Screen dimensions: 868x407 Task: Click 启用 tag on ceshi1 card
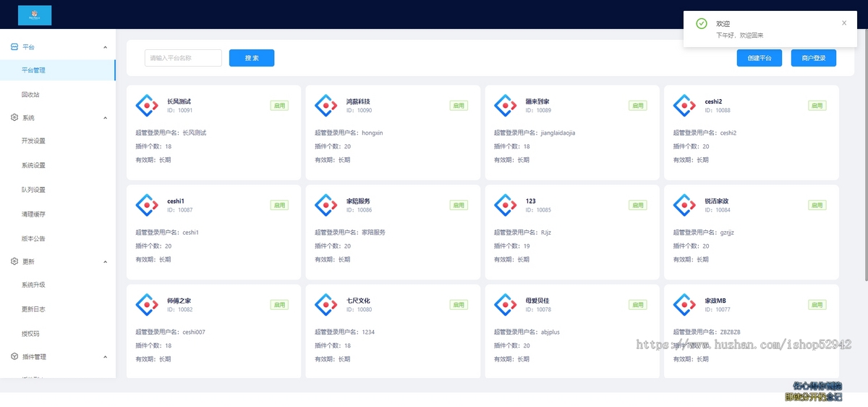279,206
